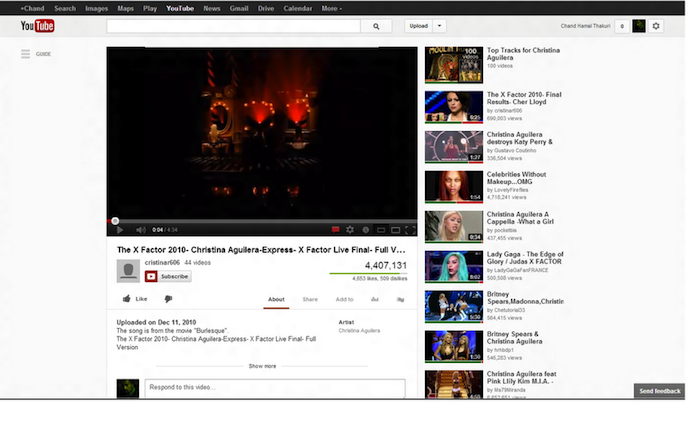Click the Watch Later clock icon
This screenshot has width=700, height=438.
(365, 230)
